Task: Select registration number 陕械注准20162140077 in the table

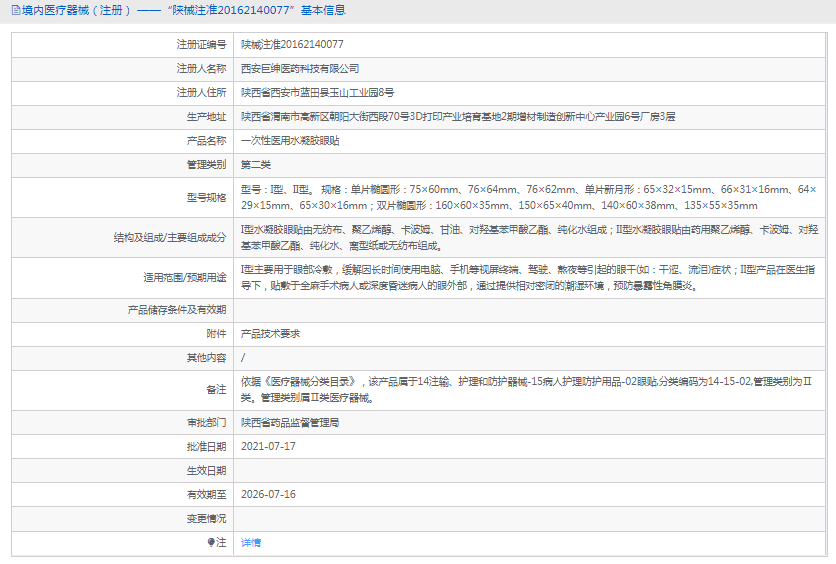Action: tap(292, 44)
